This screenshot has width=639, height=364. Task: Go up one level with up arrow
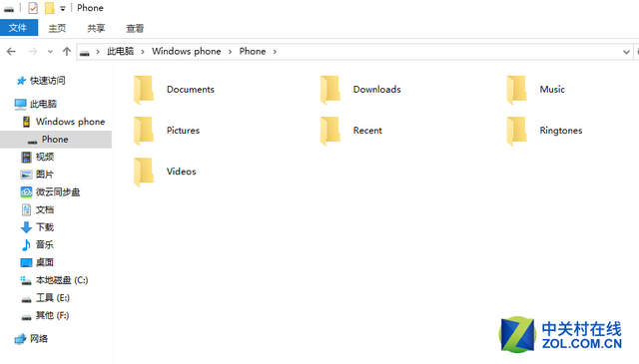point(67,51)
